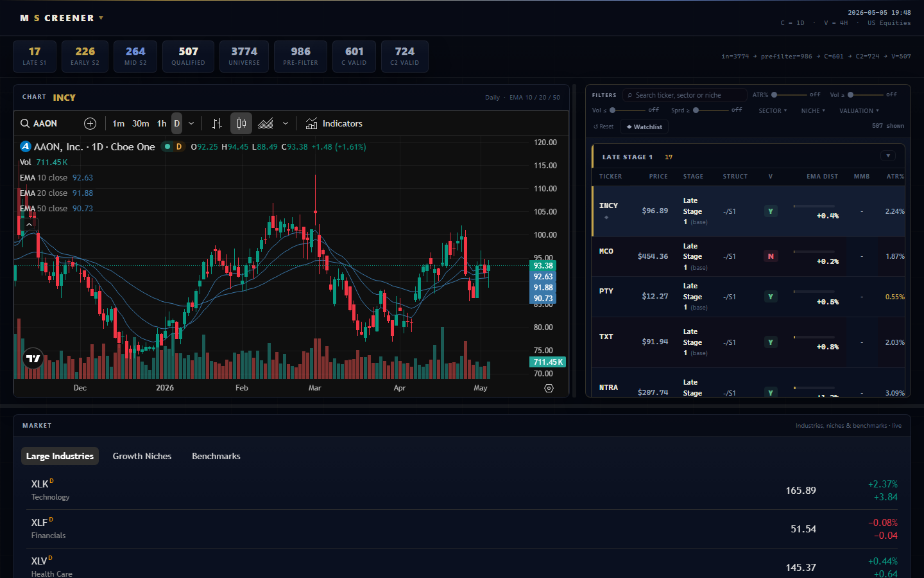
Task: Open the AAON symbol search
Action: (x=39, y=123)
